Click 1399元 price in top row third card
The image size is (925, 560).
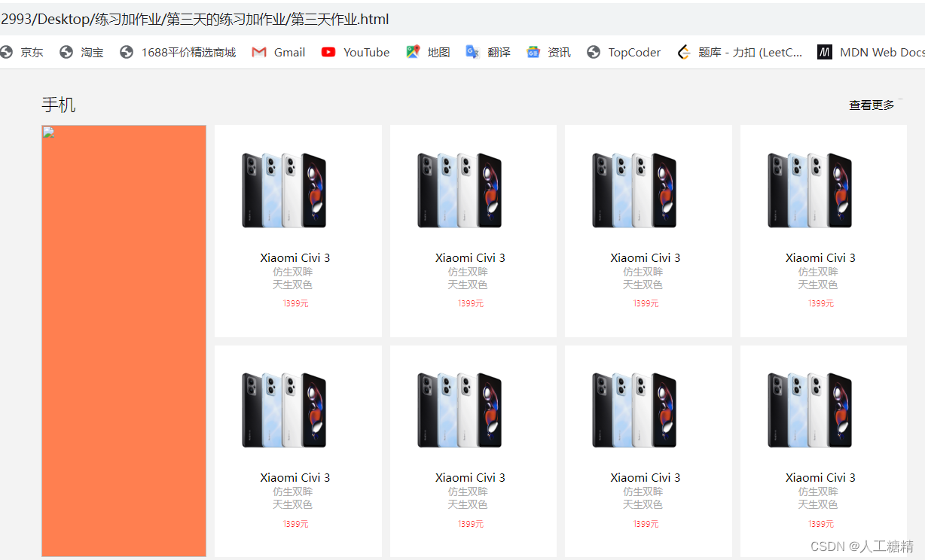click(646, 303)
